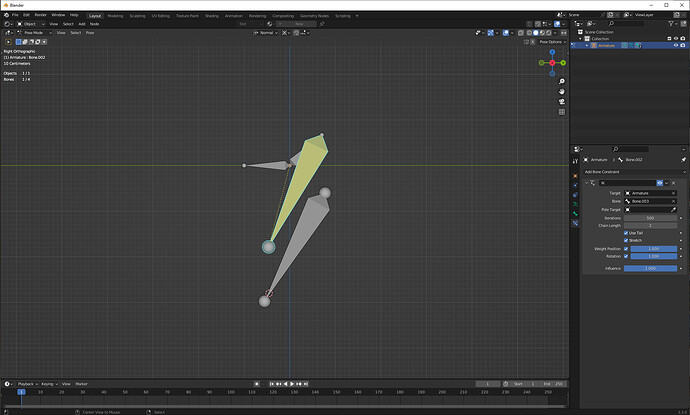Select rendered viewport shading mode
690x415 pixels.
pos(548,33)
